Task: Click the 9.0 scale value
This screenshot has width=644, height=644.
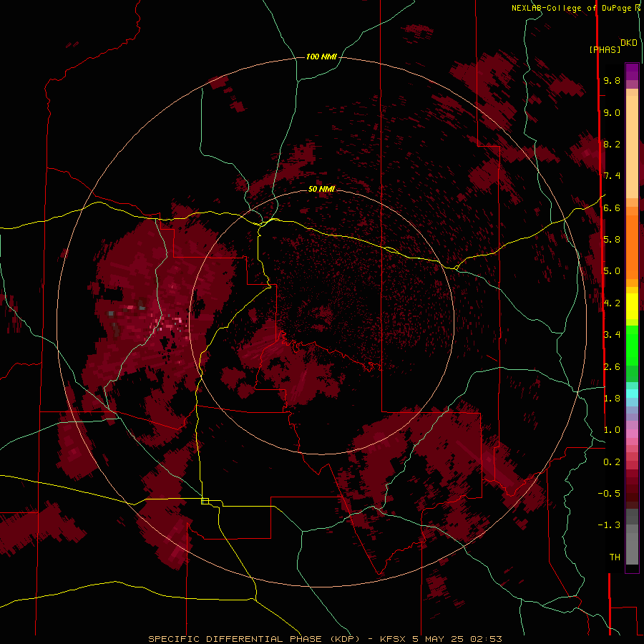Action: coord(612,112)
